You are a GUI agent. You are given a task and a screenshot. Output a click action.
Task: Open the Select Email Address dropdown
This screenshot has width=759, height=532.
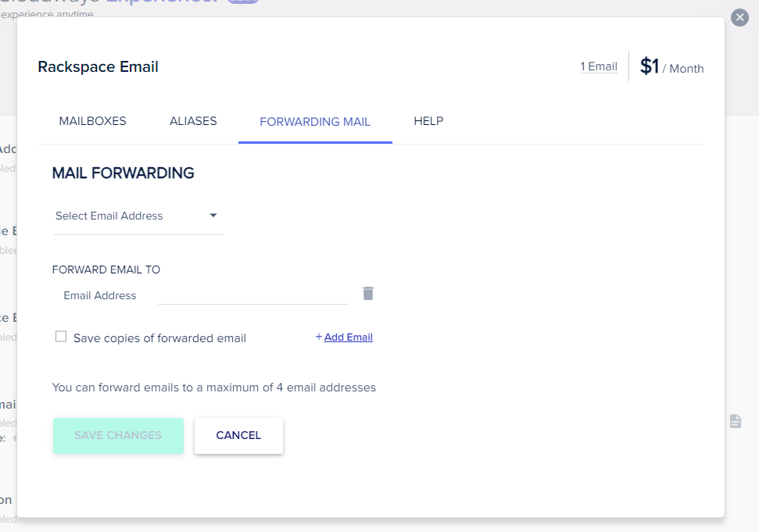pos(138,216)
